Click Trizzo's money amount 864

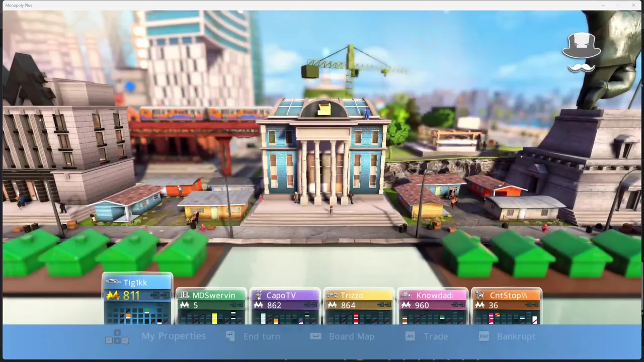[348, 305]
